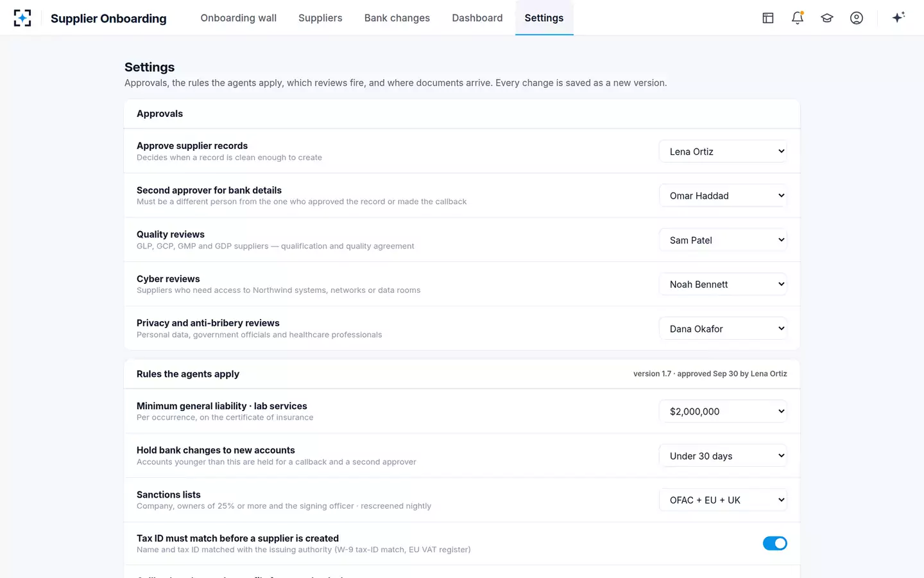The image size is (924, 578).
Task: View the Dashboard tab
Action: click(x=477, y=18)
